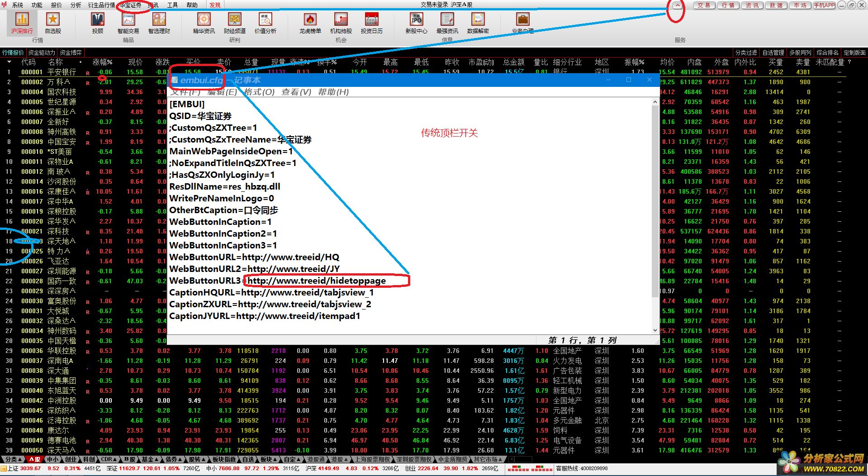The image size is (868, 476).
Task: Click the 定制版面 button
Action: (854, 52)
